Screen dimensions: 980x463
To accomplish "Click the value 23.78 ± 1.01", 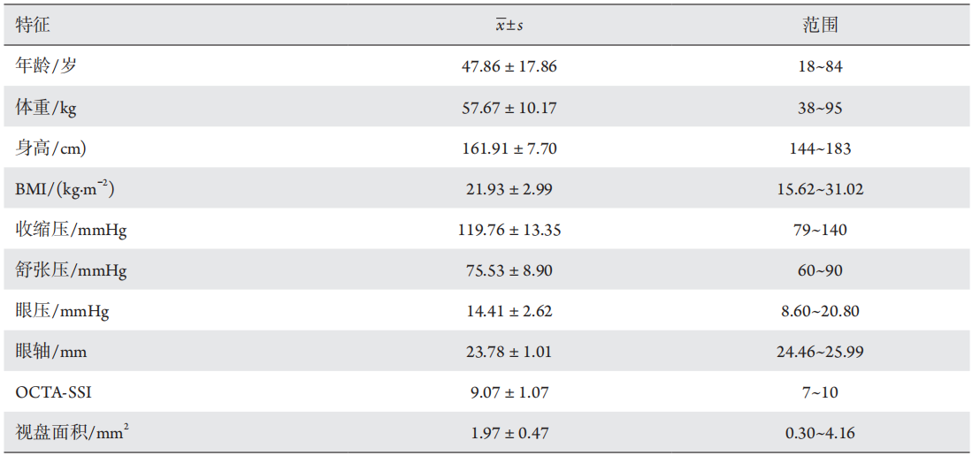I will 509,352.
